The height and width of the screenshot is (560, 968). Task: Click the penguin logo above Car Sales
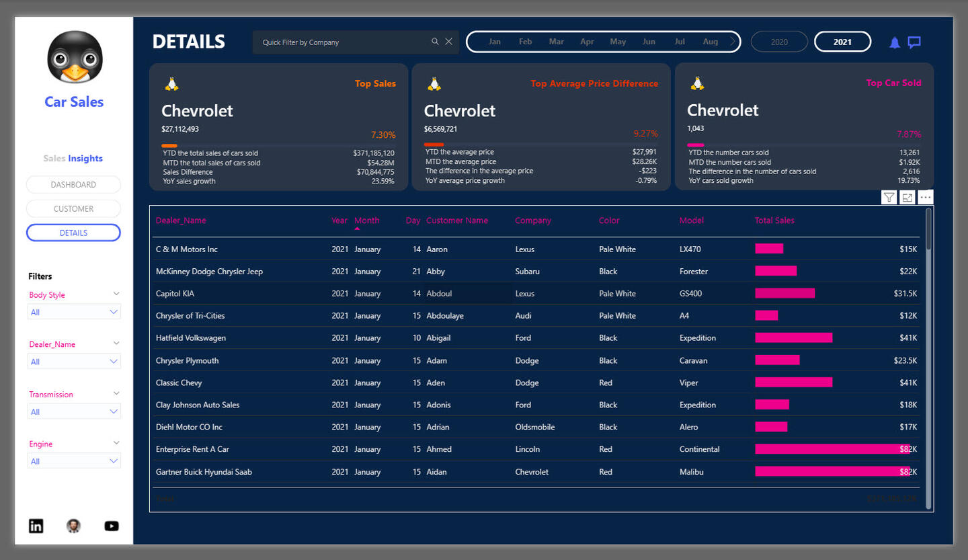[x=75, y=57]
